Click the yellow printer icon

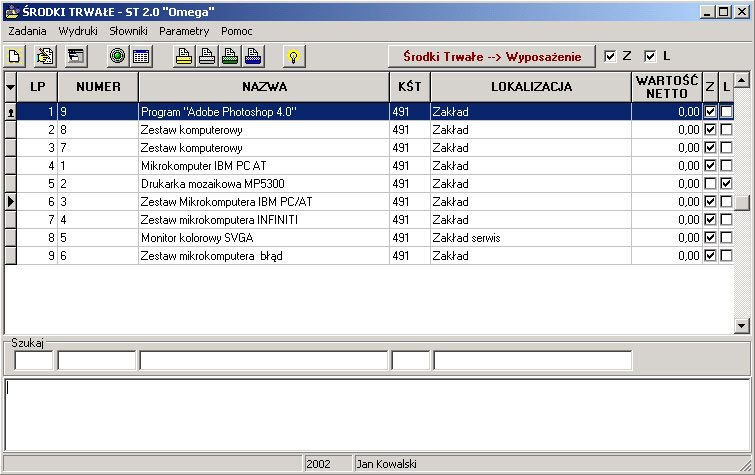point(184,56)
